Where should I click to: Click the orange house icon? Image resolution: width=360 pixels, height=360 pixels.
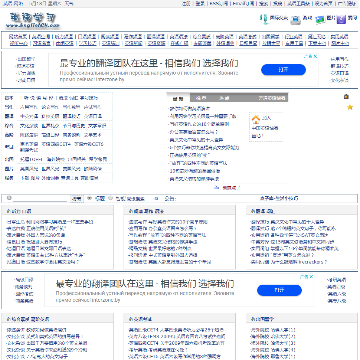[x=256, y=119]
